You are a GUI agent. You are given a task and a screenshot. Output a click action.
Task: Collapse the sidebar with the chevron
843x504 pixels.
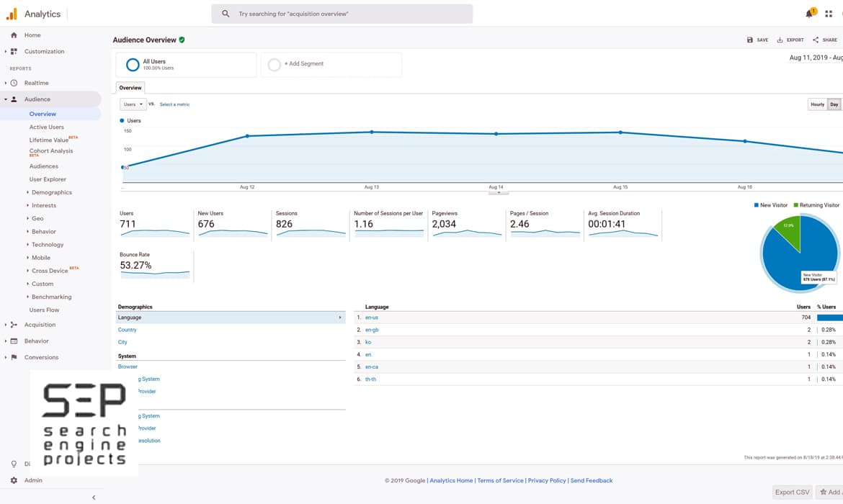pyautogui.click(x=94, y=498)
